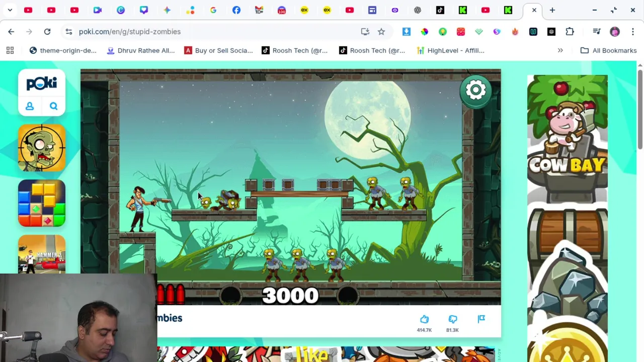
Task: Click the 81.3K dislikes count
Action: pyautogui.click(x=452, y=330)
